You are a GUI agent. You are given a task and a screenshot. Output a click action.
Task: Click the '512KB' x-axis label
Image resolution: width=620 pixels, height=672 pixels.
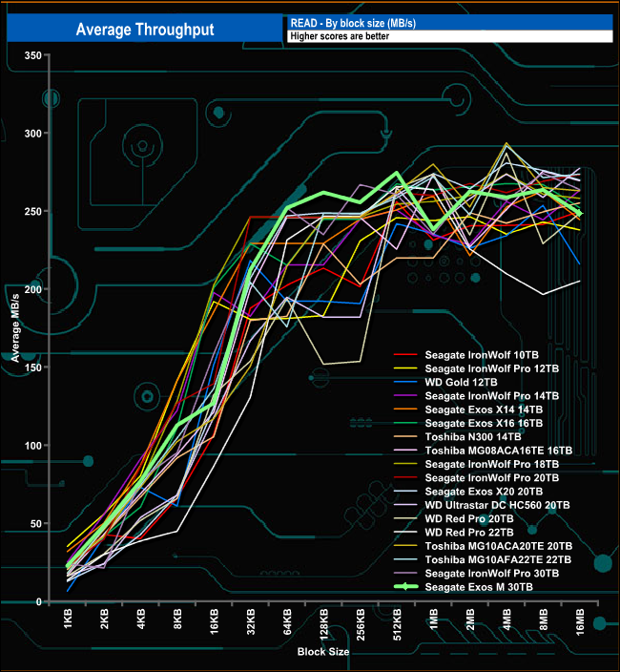(x=398, y=625)
